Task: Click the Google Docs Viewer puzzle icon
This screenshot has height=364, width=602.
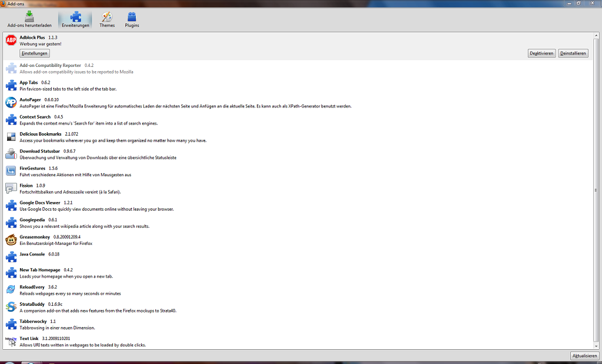Action: point(11,205)
